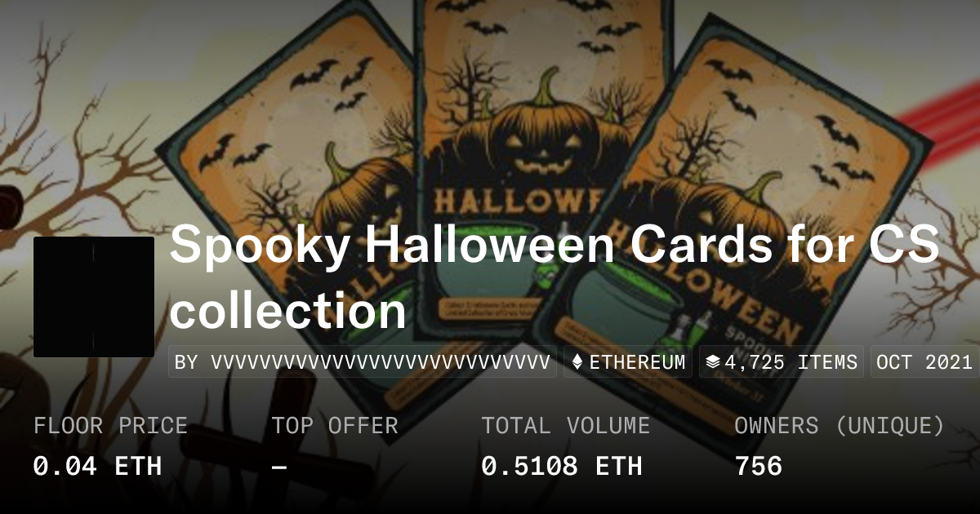Click the OCT 2021 creation date badge

coord(924,362)
